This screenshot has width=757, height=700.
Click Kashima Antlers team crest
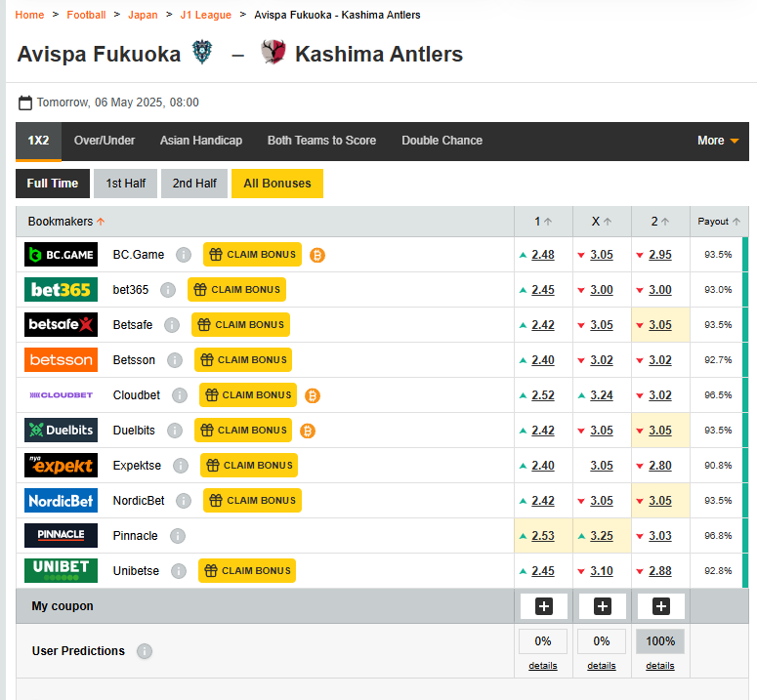coord(273,52)
